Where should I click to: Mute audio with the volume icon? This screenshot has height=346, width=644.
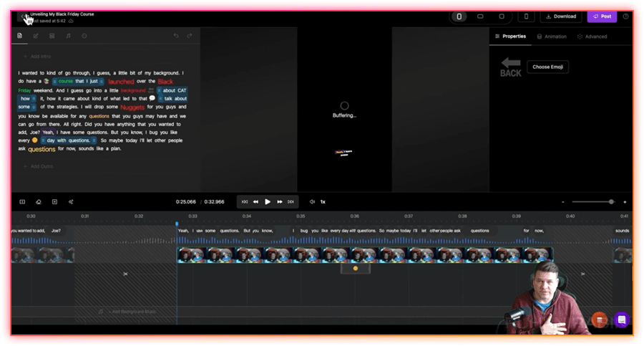[312, 202]
